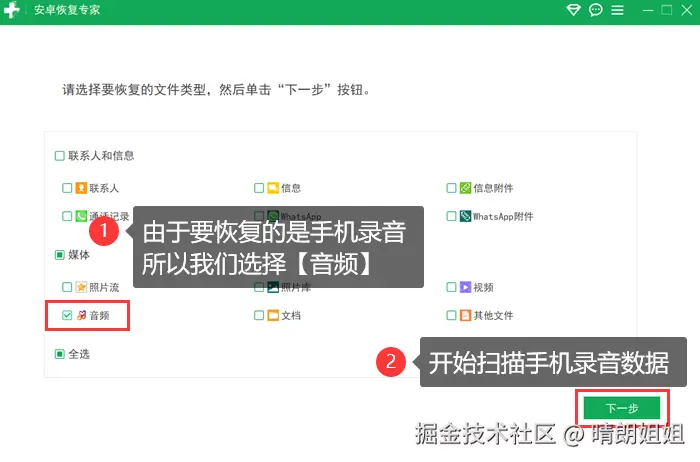Click the 安卓恢复专家 title text
700x462 pixels.
(67, 10)
